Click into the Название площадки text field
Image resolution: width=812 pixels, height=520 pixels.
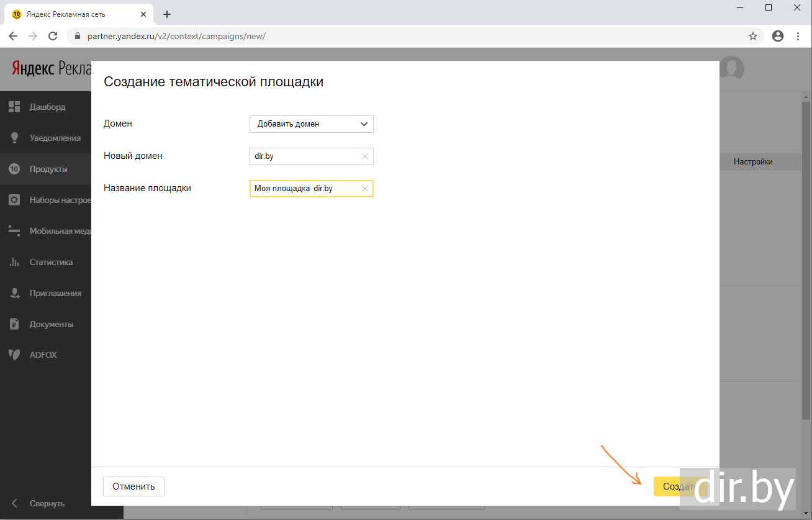[x=304, y=189]
